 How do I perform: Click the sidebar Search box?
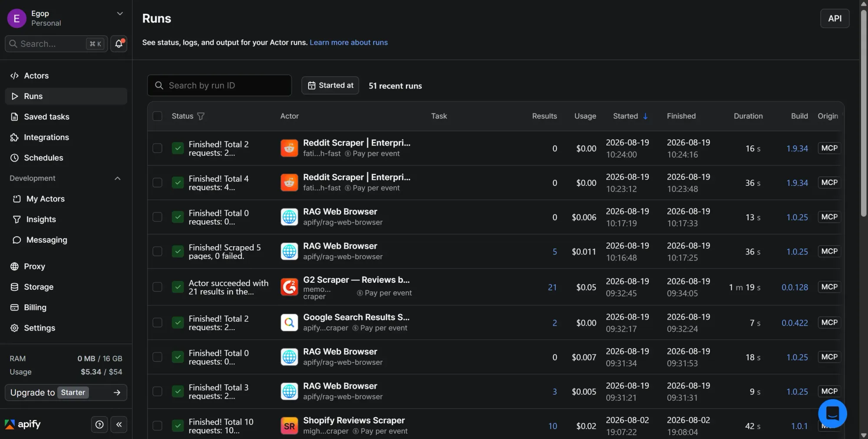(x=56, y=44)
